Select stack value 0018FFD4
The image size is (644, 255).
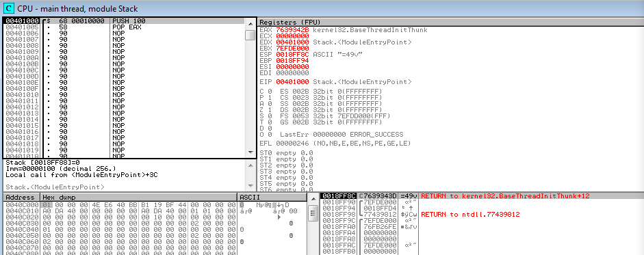coord(380,208)
